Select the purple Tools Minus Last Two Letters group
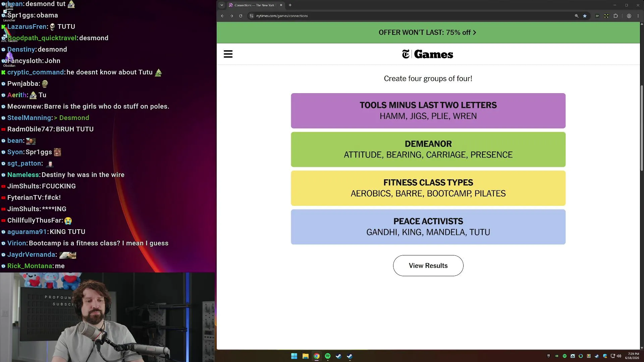Screen dimensions: 644x362 pos(428,111)
